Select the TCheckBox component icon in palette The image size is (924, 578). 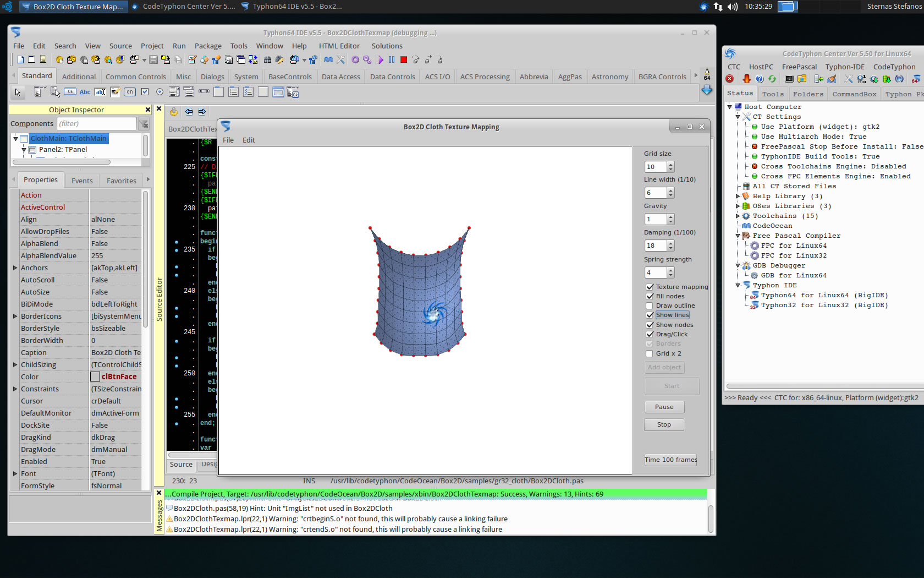point(145,92)
